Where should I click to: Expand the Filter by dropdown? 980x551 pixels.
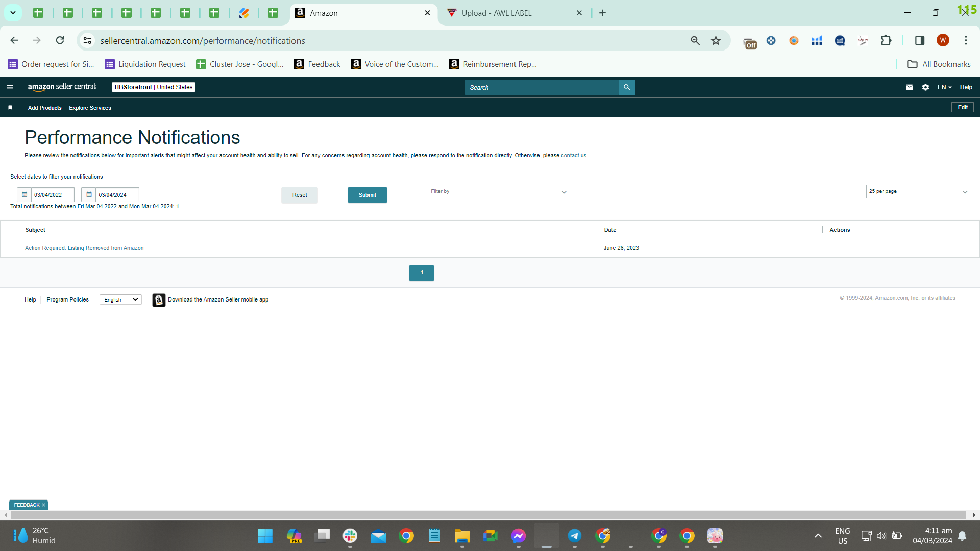[x=498, y=191]
